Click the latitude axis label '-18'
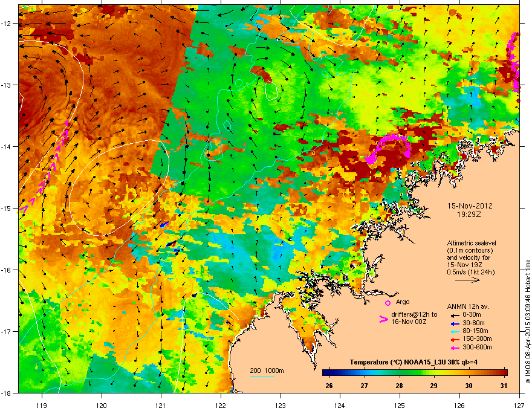The image size is (532, 411). [x=7, y=393]
